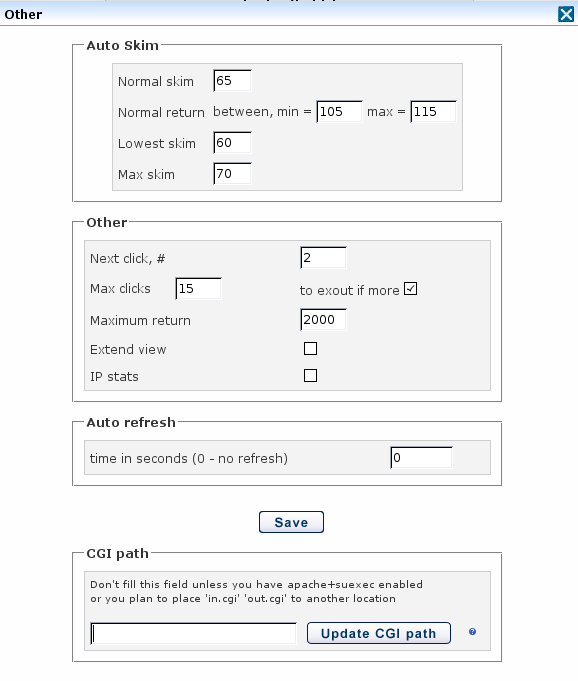Viewport: 578px width, 681px height.
Task: Click the Auto refresh section legend
Action: click(x=131, y=422)
